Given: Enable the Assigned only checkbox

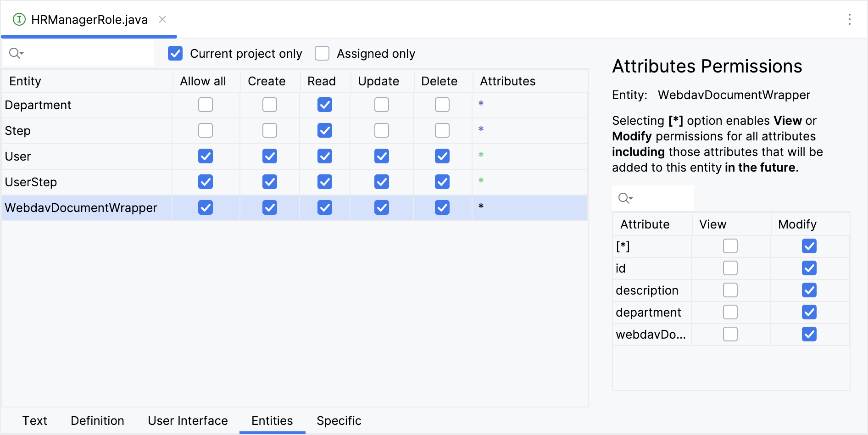Looking at the screenshot, I should click(x=322, y=53).
